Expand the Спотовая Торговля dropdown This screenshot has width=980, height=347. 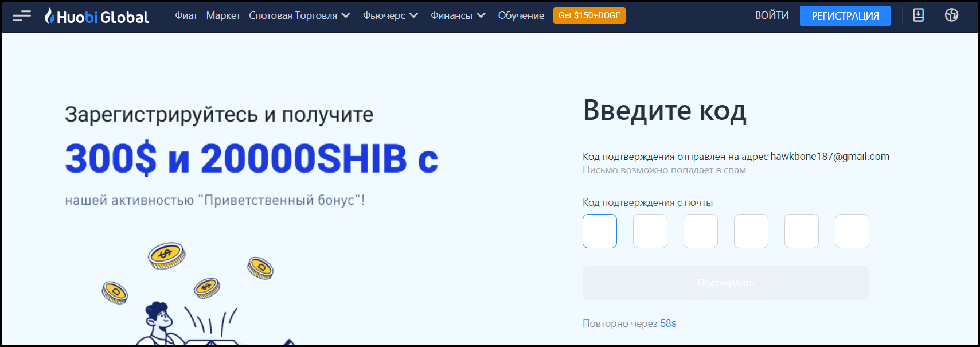pos(299,15)
